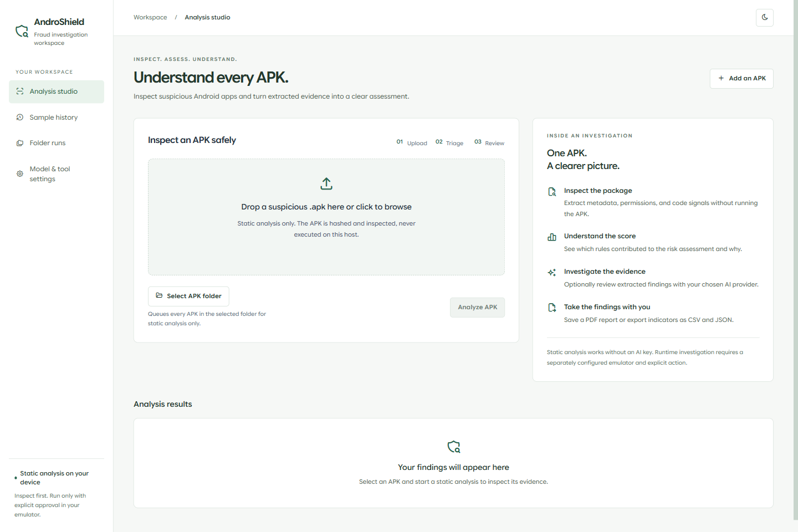Viewport: 798px width, 532px height.
Task: Click step 03 Review indicator
Action: 489,142
